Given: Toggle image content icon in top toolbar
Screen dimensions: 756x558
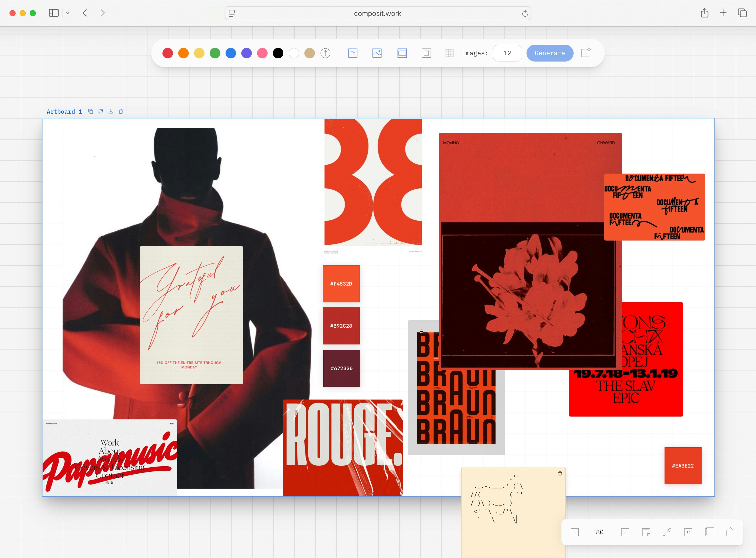Looking at the screenshot, I should [377, 53].
